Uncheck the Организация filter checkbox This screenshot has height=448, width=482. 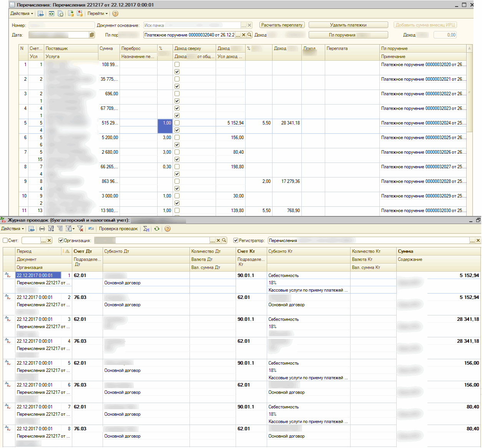61,241
